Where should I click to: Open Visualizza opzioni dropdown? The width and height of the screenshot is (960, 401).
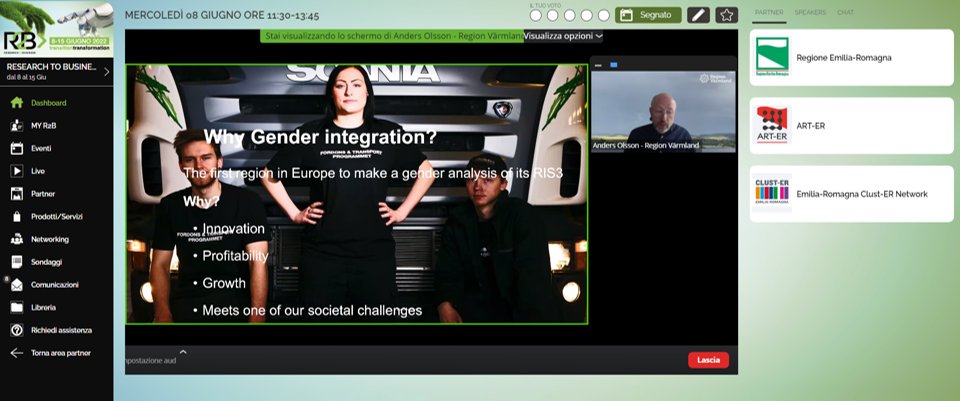pos(563,36)
